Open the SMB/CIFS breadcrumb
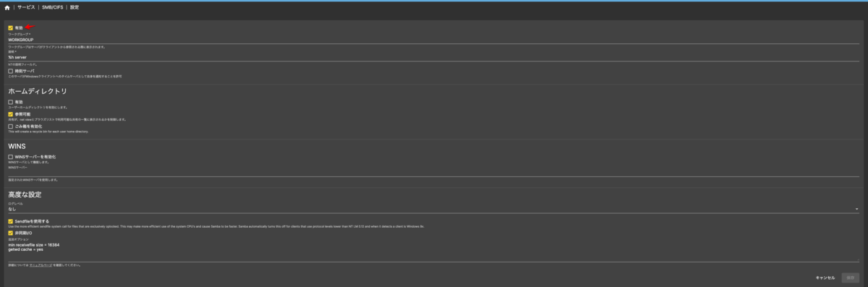This screenshot has width=868, height=287. [52, 7]
